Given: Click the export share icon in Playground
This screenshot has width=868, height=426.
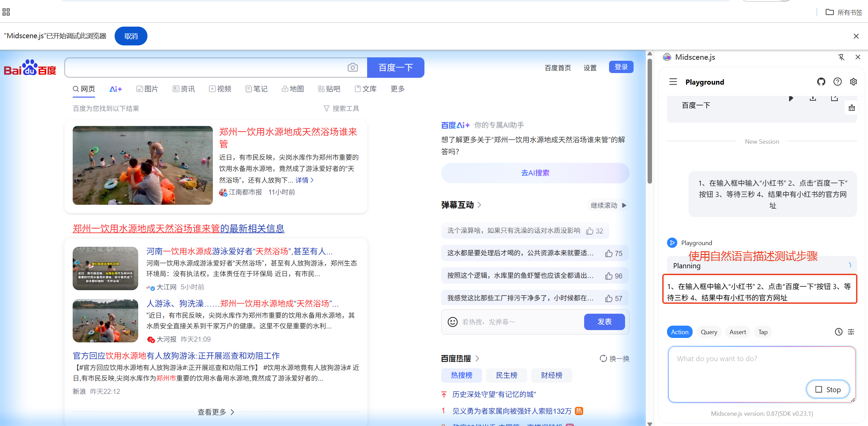Looking at the screenshot, I should coord(834,99).
